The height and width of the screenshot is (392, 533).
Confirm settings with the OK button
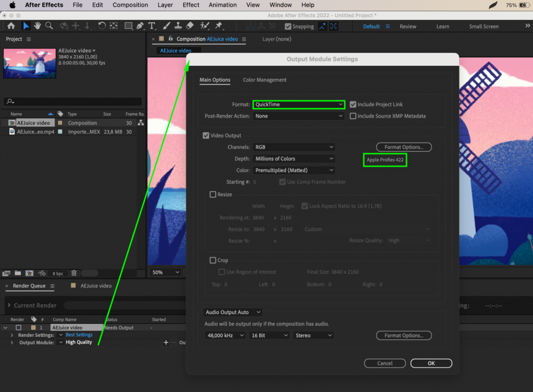(x=431, y=363)
